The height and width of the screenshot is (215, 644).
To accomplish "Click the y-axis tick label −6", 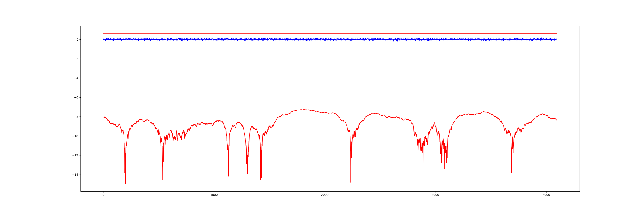I will (x=76, y=97).
